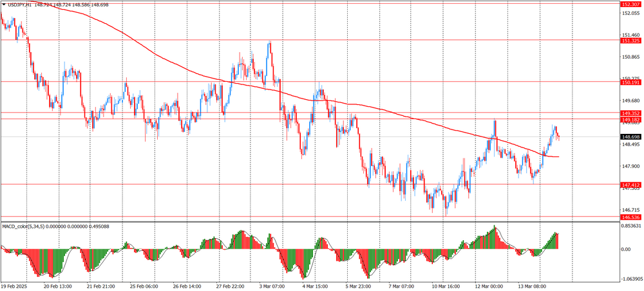Select the 149.182 red price label
The width and height of the screenshot is (644, 291).
[x=630, y=120]
